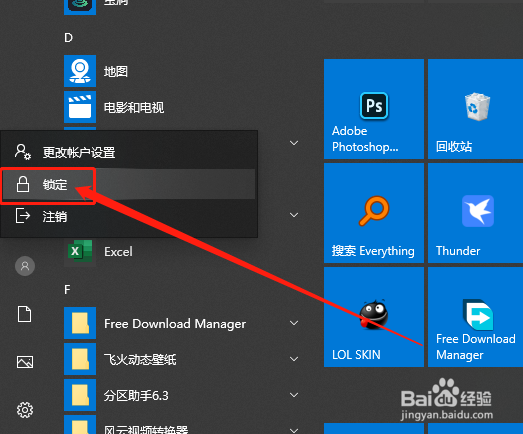Click the 分区助手6.3 folder icon

pos(80,395)
